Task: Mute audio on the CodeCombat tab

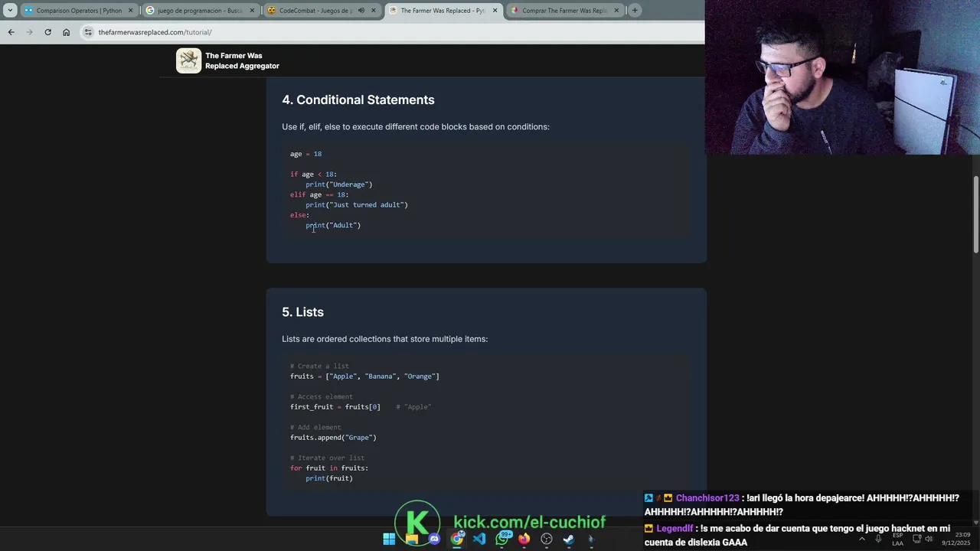Action: [x=361, y=11]
